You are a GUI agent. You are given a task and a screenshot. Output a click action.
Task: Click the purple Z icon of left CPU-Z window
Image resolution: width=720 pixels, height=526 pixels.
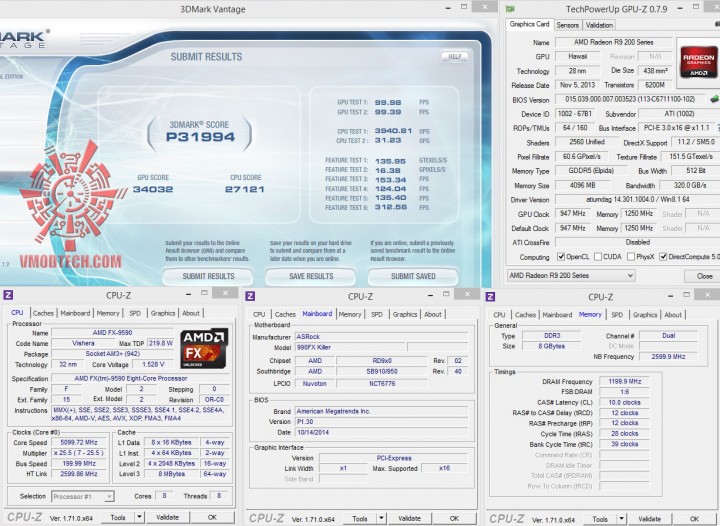8,295
